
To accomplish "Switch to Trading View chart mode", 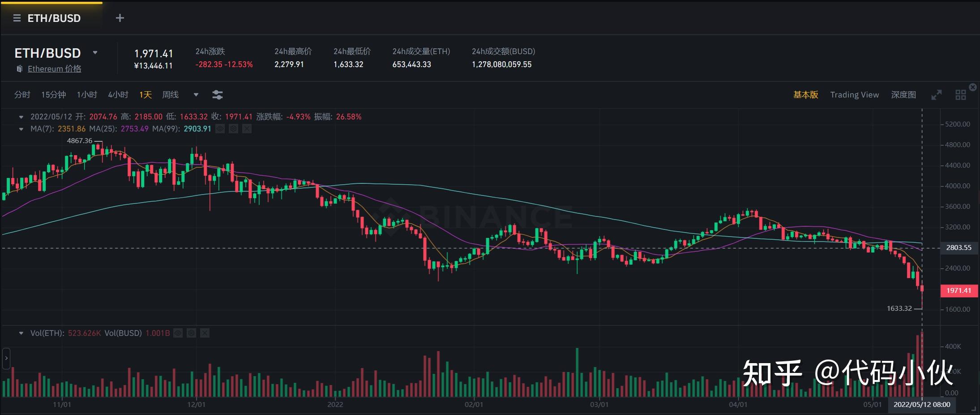I will click(855, 95).
